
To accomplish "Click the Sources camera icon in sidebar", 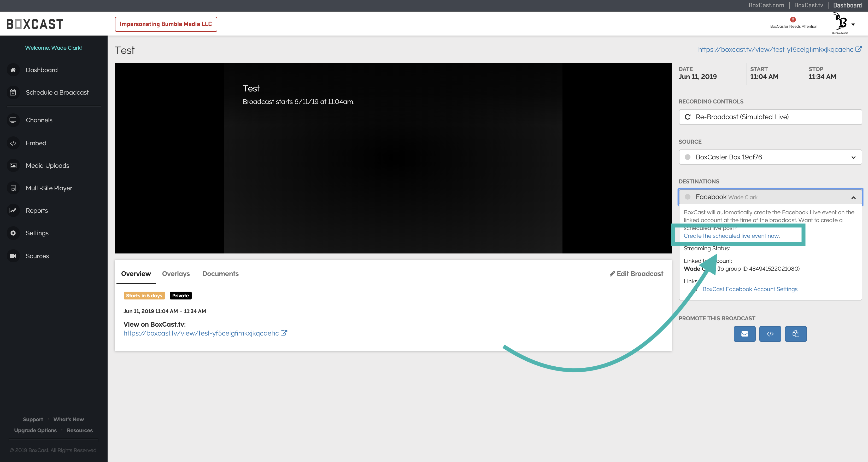I will (x=13, y=256).
